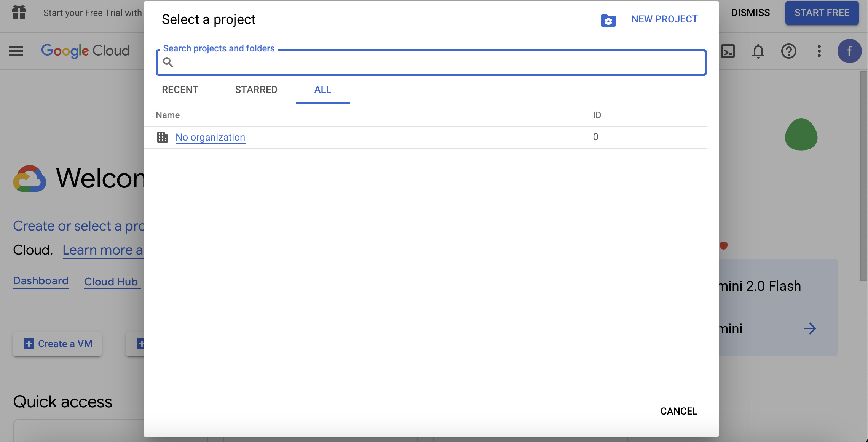Focus the Search projects and folders field

click(x=434, y=62)
